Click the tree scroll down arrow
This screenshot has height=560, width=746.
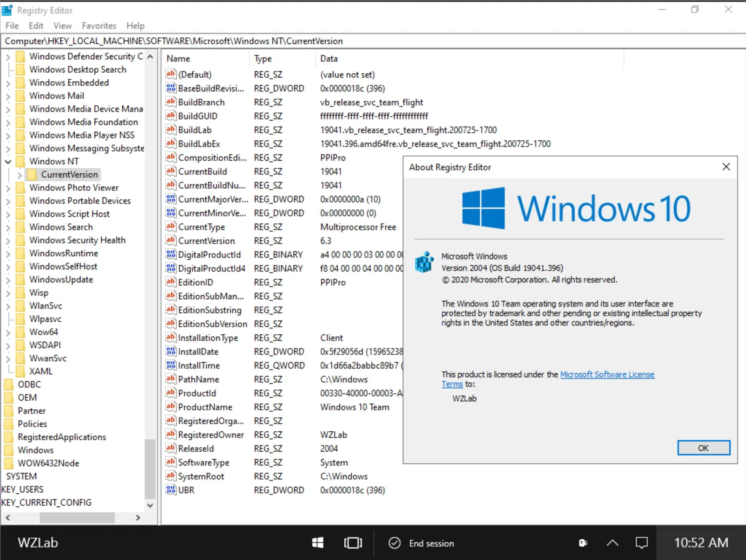click(150, 505)
